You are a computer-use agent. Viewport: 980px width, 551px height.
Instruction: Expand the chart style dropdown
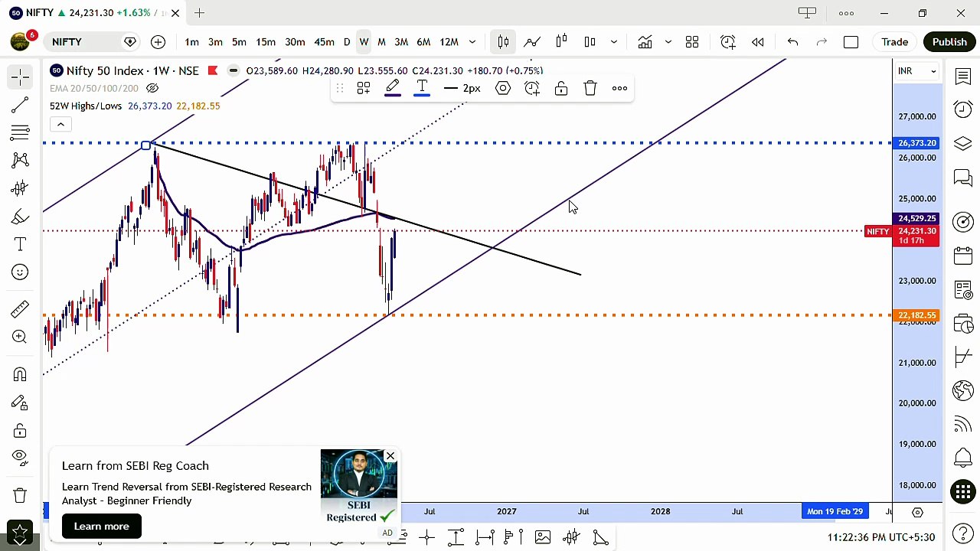[614, 42]
